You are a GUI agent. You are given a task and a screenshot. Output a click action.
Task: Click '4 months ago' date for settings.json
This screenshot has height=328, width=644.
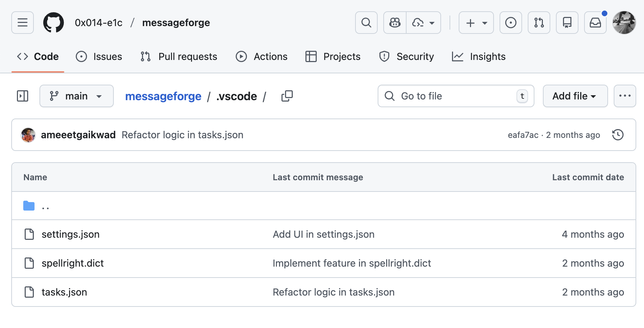[x=593, y=234]
